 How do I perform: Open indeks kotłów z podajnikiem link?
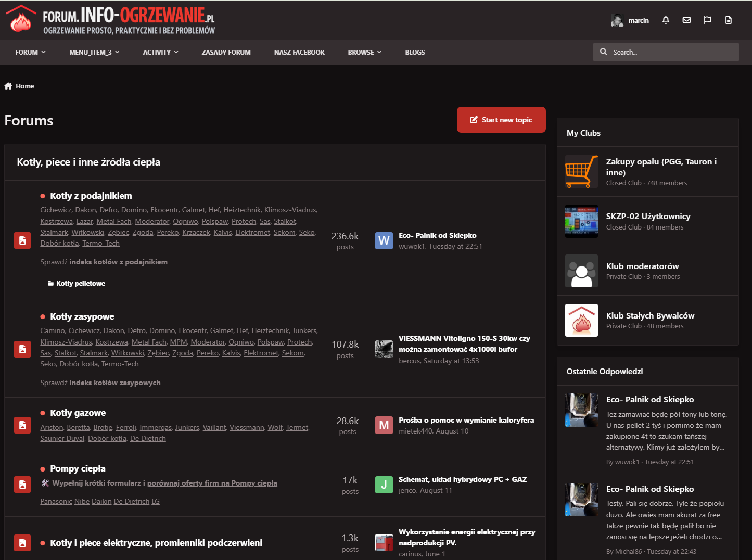[x=119, y=262]
